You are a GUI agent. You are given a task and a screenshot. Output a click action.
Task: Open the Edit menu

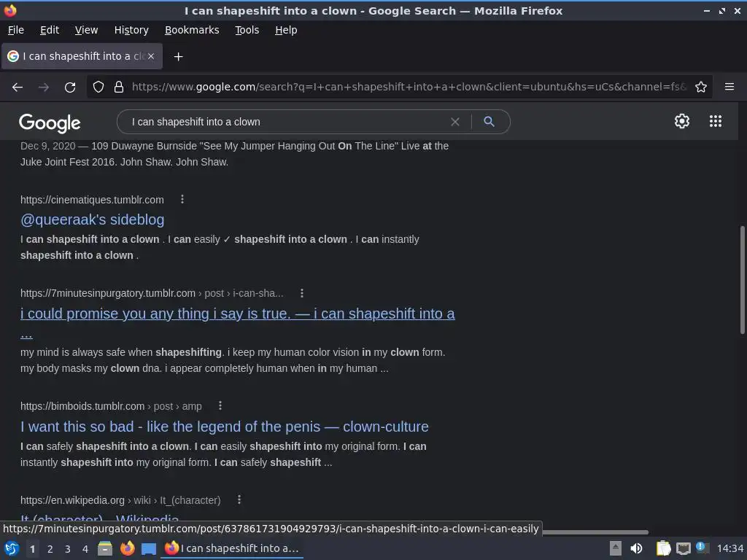point(50,30)
